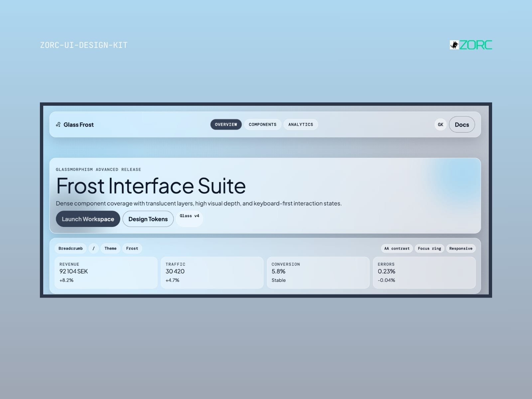Click the +4.7% traffic change
The height and width of the screenshot is (399, 532).
[x=172, y=280]
